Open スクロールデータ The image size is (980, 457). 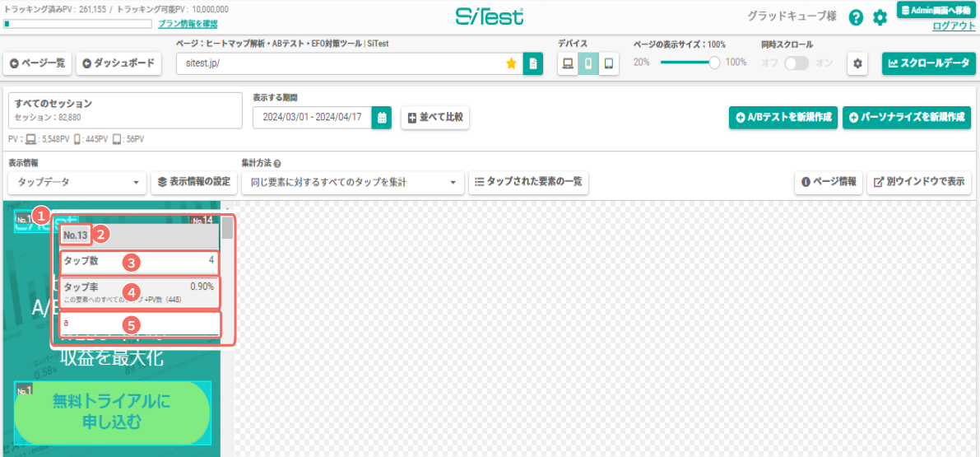tap(928, 63)
